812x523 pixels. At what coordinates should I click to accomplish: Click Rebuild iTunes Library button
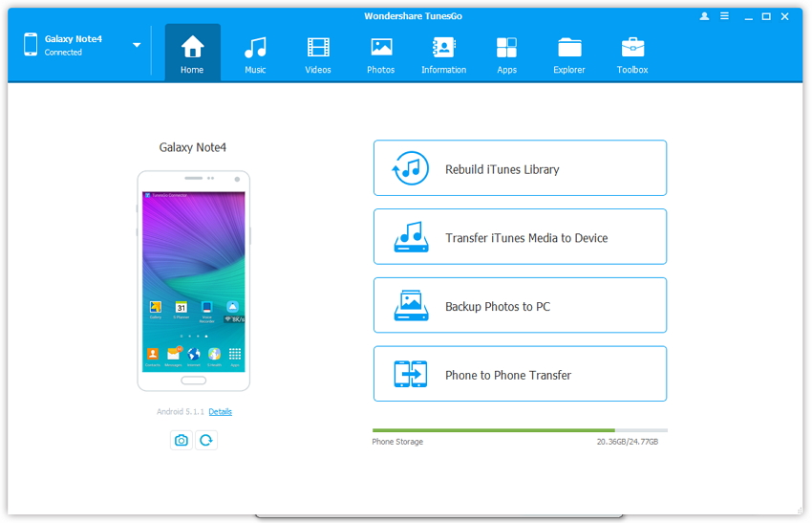520,168
